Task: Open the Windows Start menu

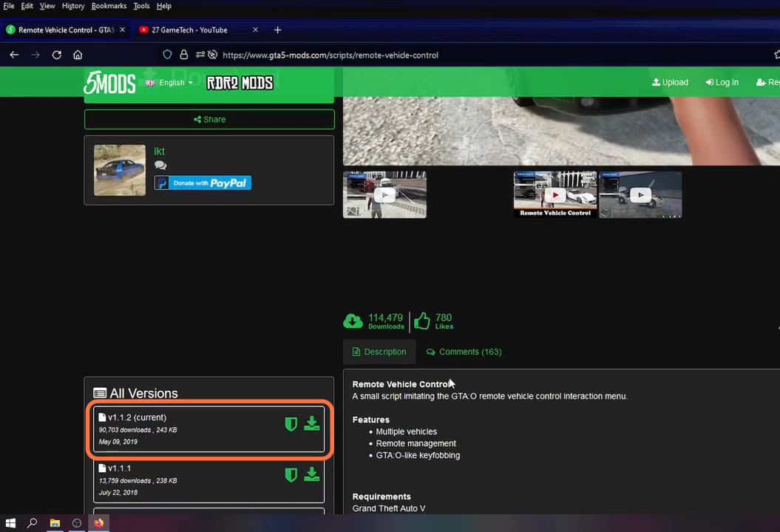Action: coord(10,523)
